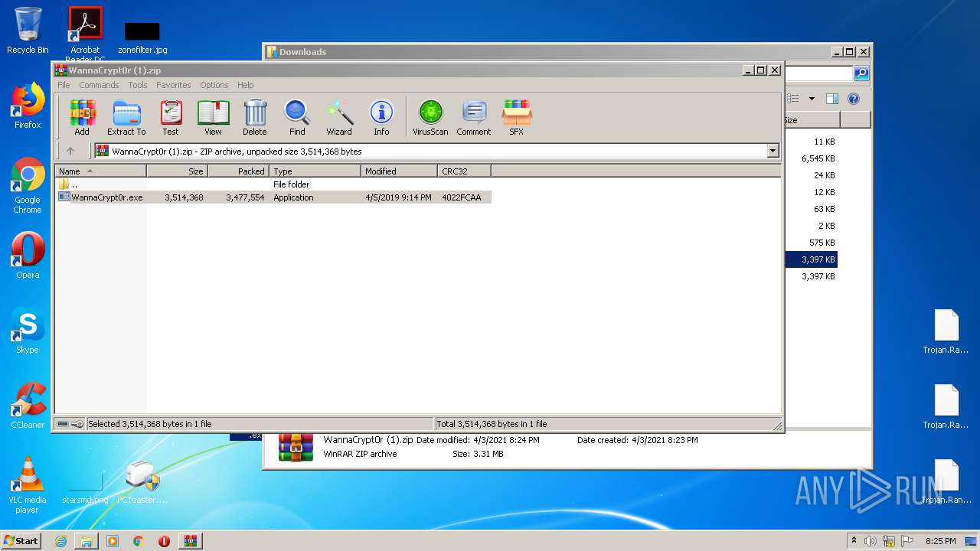Sort by the Modified column header
Viewport: 980px width, 551px height.
[x=399, y=171]
